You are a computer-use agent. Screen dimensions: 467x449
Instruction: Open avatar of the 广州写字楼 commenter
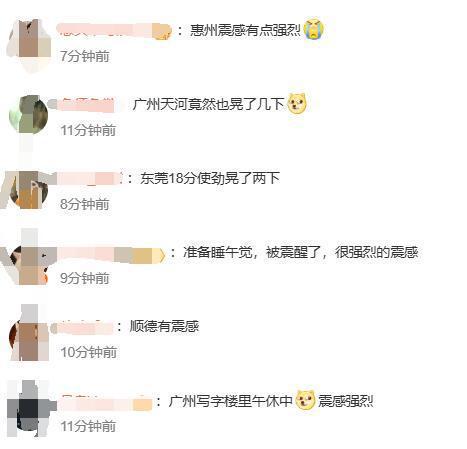30,408
